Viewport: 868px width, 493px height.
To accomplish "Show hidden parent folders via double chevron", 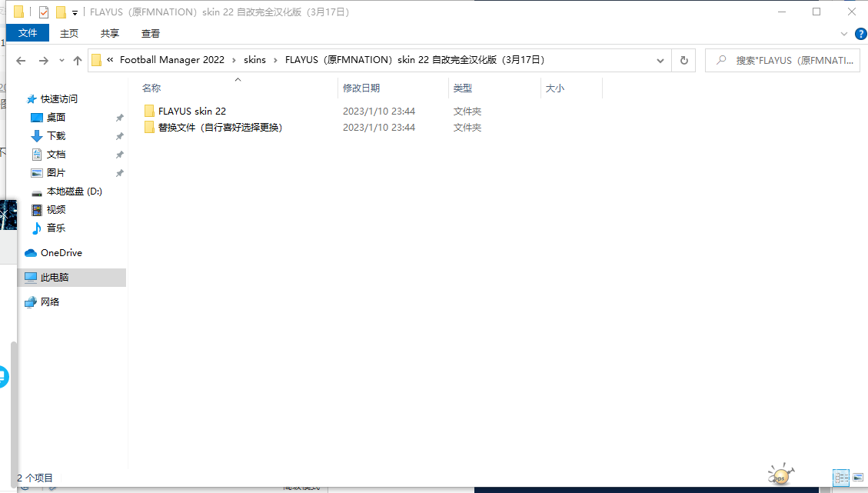I will [x=110, y=60].
